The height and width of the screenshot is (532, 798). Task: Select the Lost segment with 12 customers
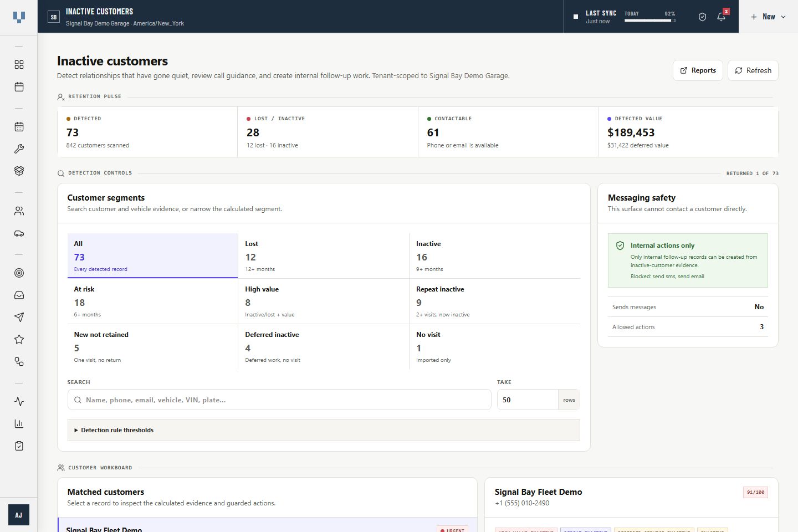point(324,255)
